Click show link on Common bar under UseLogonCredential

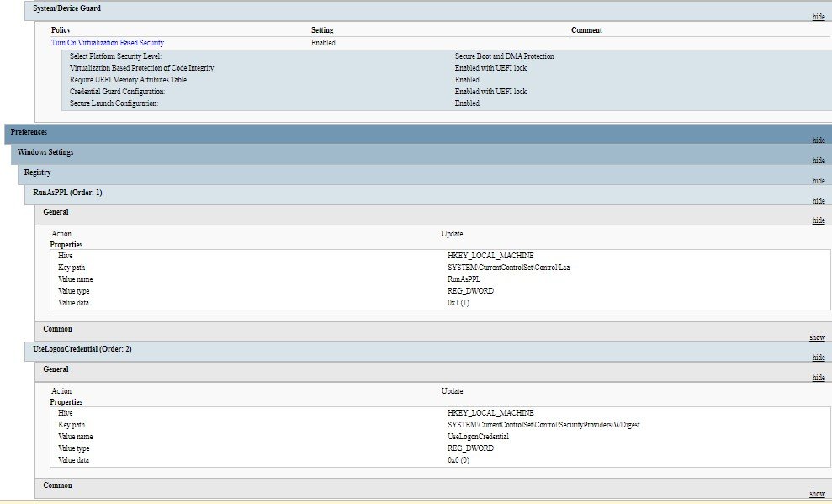click(x=817, y=493)
